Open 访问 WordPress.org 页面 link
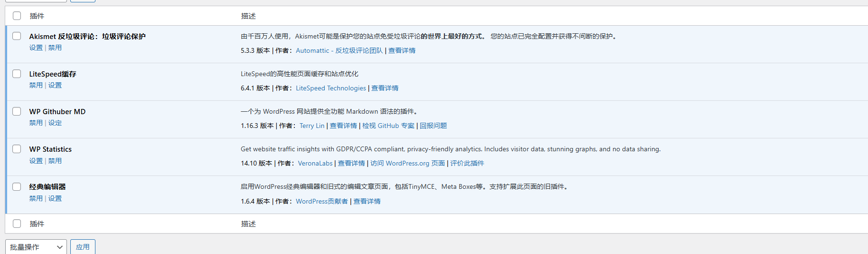The height and width of the screenshot is (254, 868). pos(407,163)
